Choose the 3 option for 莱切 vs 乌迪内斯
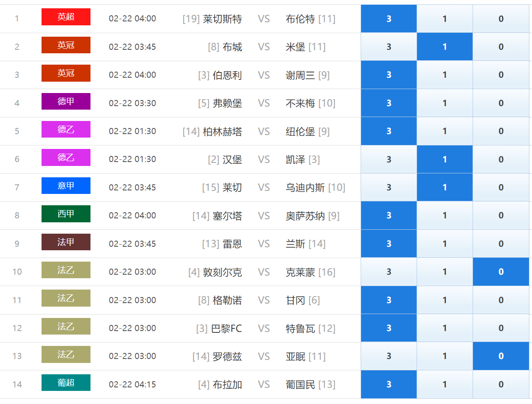Viewport: 532px width, 404px height. (389, 187)
